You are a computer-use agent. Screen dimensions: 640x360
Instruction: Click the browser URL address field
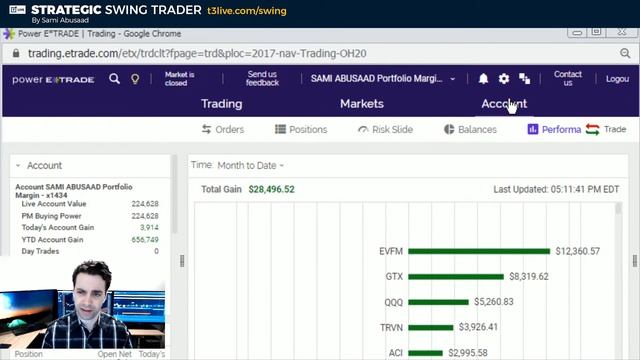point(197,53)
